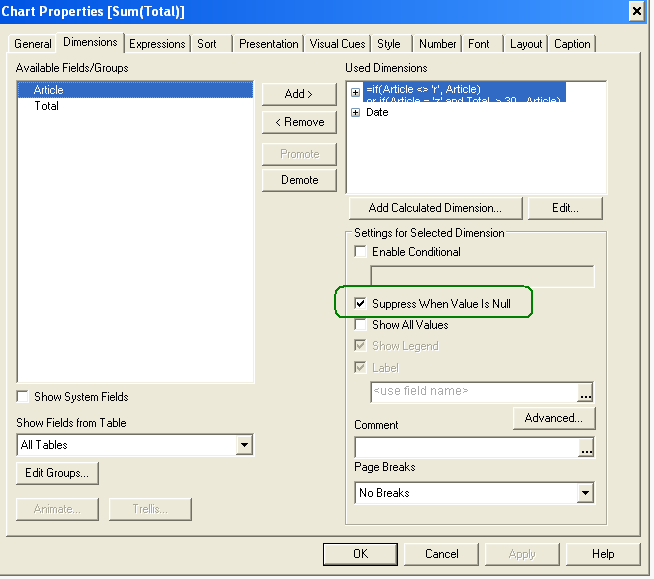This screenshot has height=579, width=654.
Task: Select the =if(Article <> 'r', Article) dimension
Action: [x=464, y=92]
